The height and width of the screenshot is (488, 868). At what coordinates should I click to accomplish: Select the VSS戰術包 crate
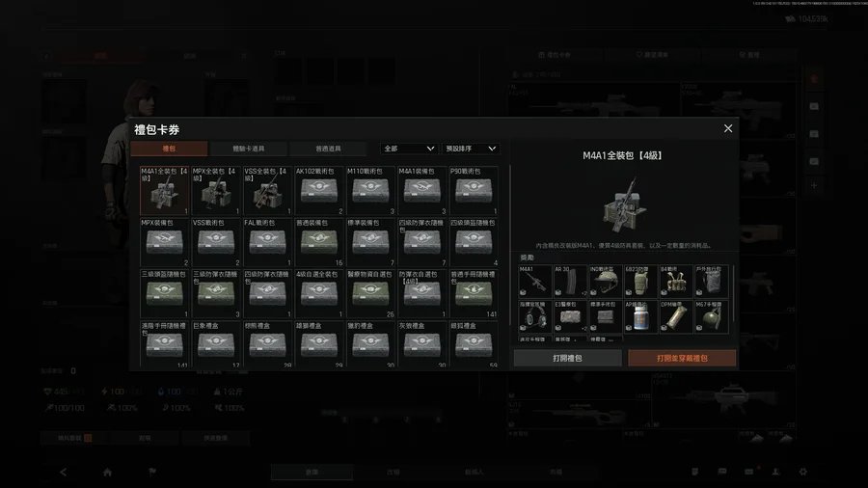pyautogui.click(x=216, y=242)
